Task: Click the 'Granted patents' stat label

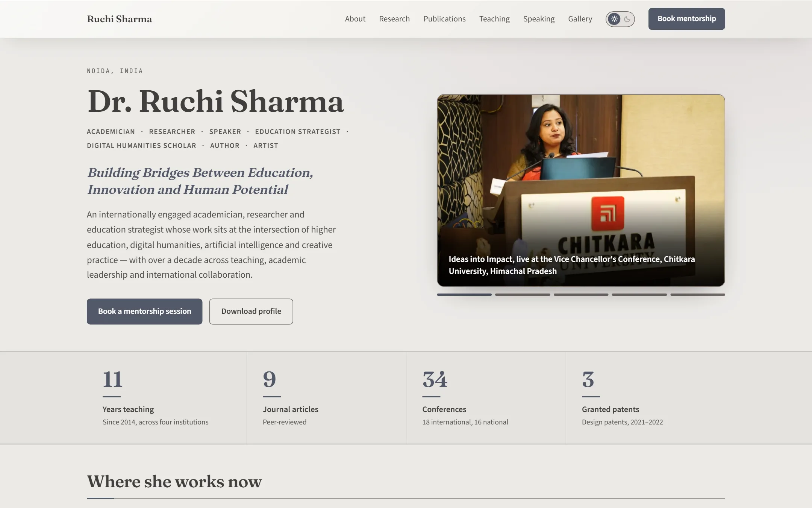Action: point(611,409)
